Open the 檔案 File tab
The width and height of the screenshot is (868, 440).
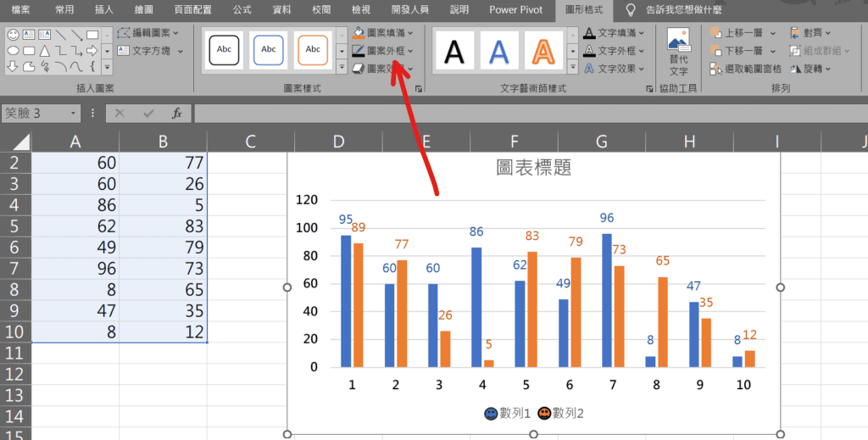coord(21,10)
